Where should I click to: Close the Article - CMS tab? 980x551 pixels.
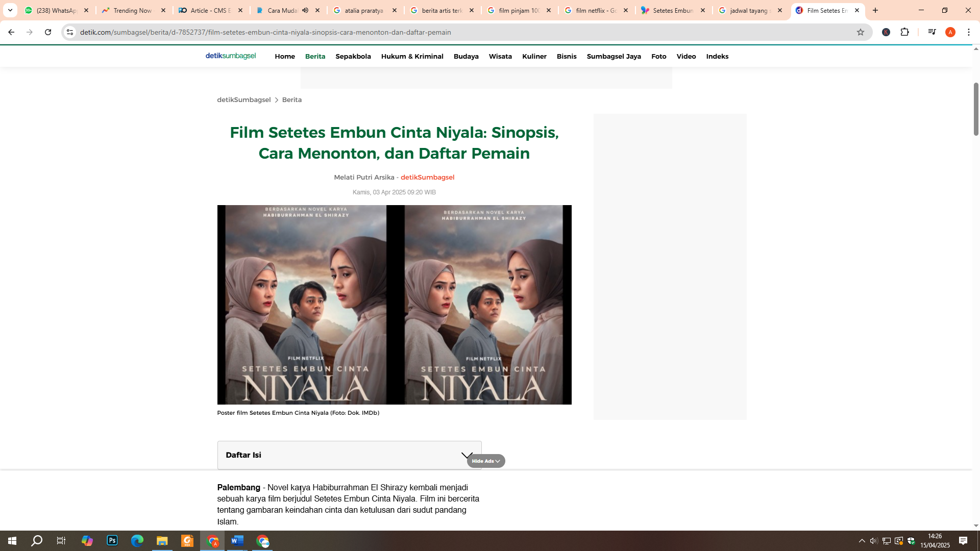(240, 10)
